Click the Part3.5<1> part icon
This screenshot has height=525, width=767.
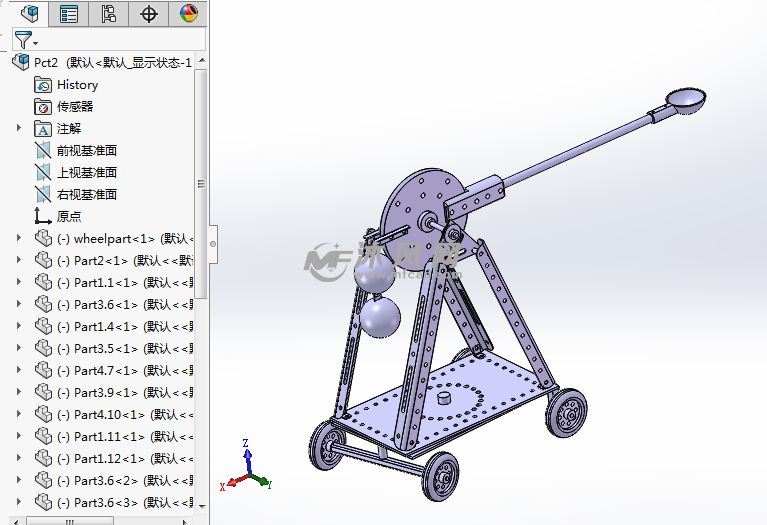tap(44, 348)
